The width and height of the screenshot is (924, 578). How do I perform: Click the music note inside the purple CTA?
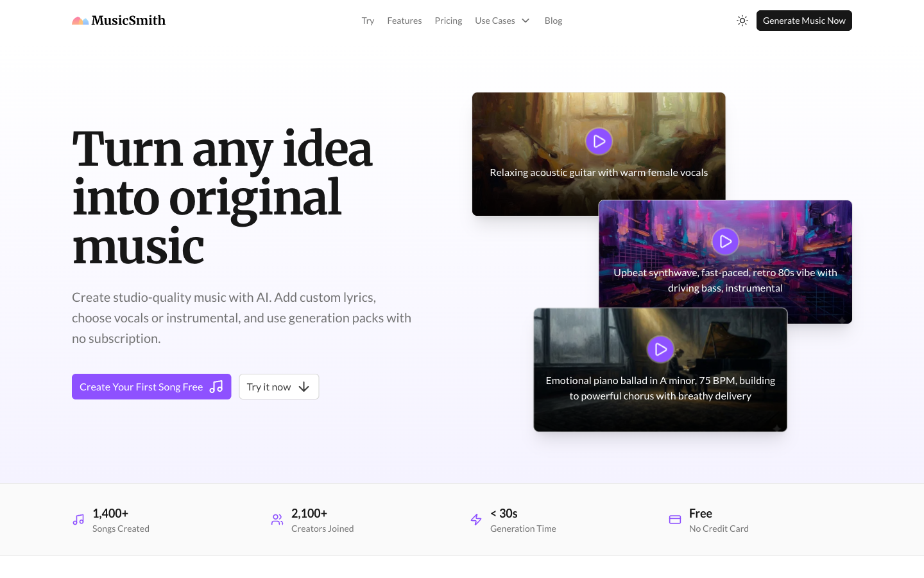point(216,387)
